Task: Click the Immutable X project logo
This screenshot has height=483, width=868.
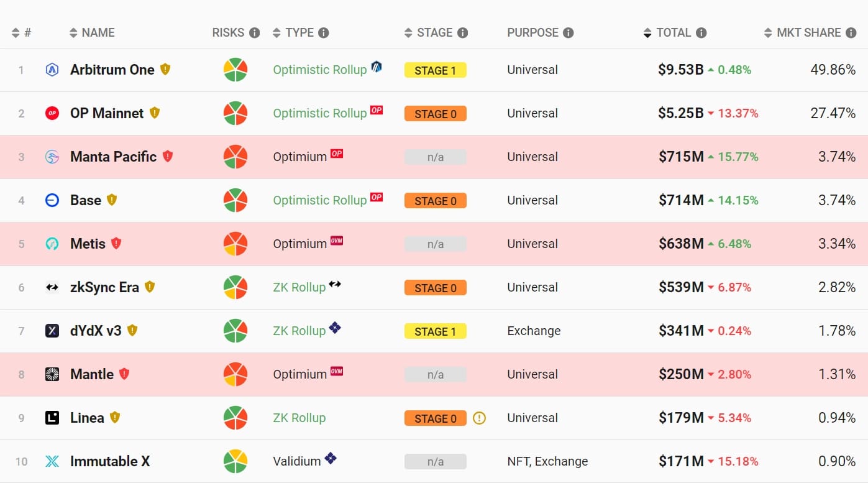Action: click(52, 461)
